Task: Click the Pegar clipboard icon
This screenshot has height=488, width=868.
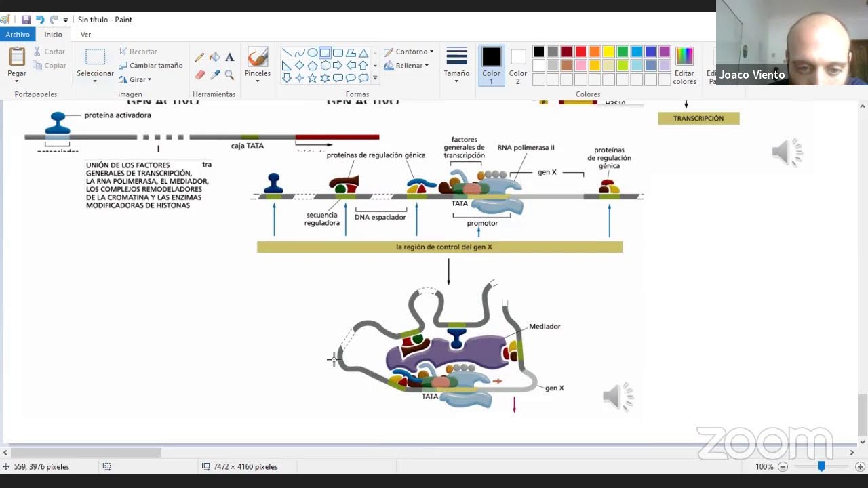Action: pyautogui.click(x=17, y=56)
